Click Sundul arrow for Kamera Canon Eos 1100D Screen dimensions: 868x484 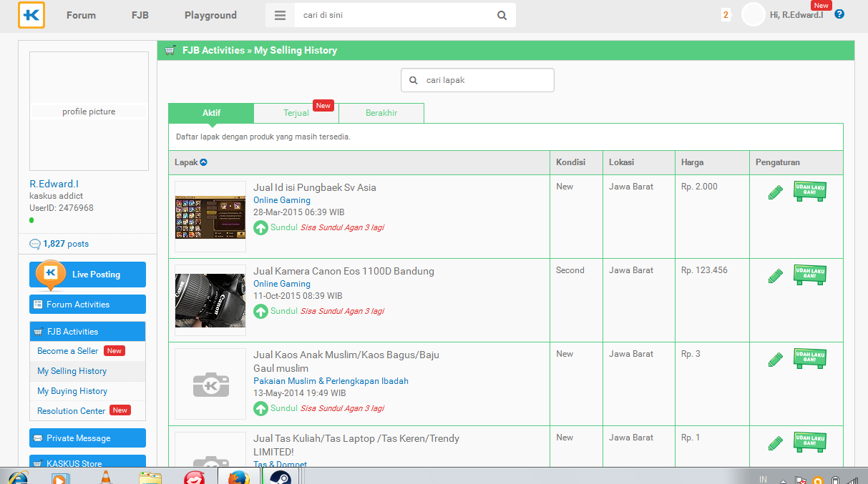click(260, 312)
